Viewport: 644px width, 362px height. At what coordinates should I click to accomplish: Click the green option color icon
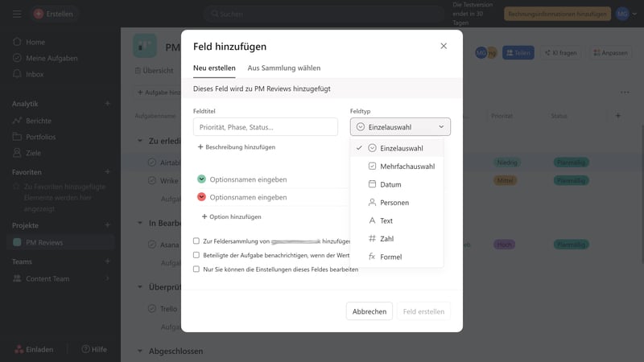tap(201, 179)
